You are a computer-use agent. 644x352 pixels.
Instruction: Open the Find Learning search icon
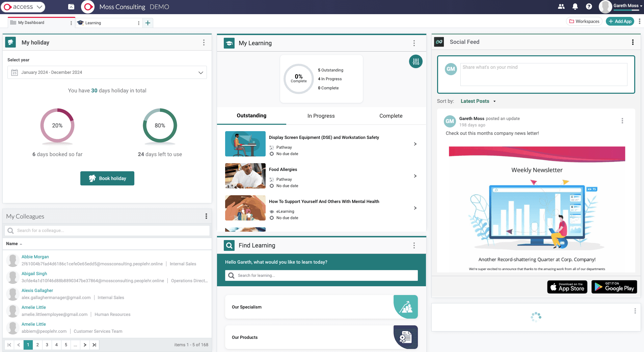click(229, 245)
